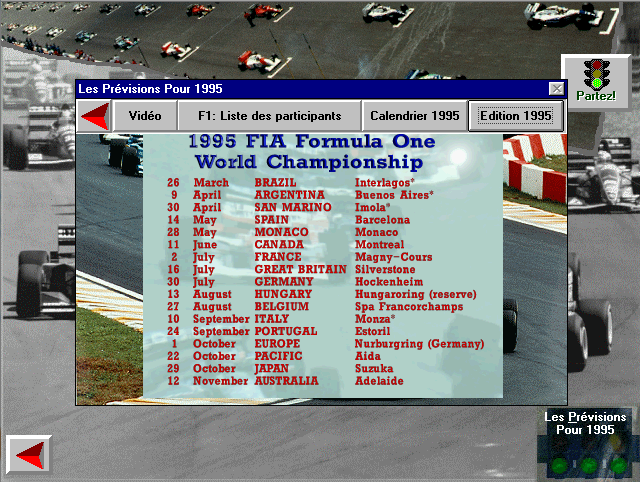Screen dimensions: 640x482
Task: Click the '13 August' date
Action: 200,294
